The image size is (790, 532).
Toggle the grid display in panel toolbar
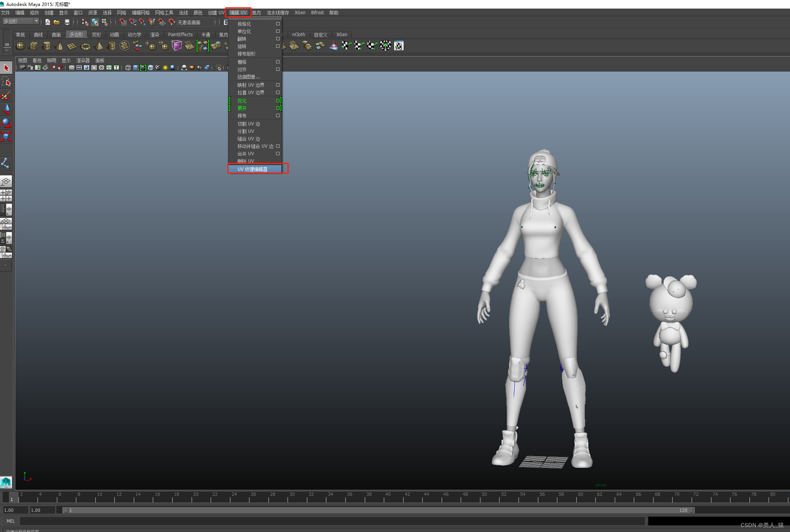[x=72, y=68]
